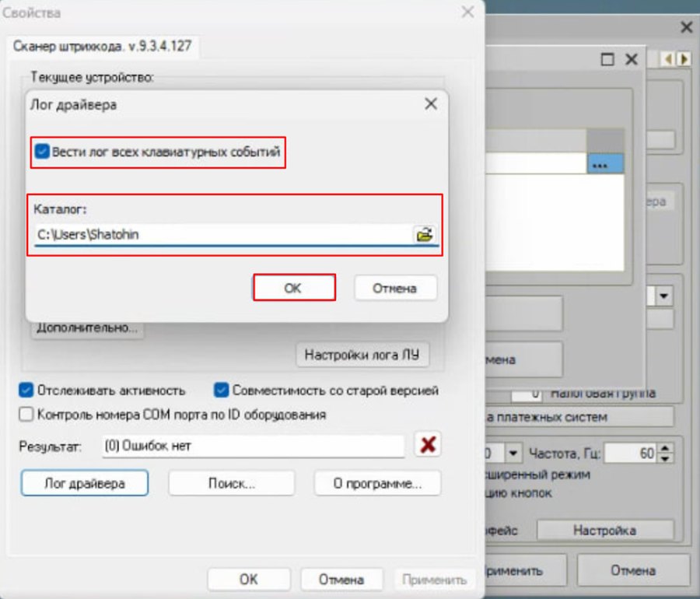700x599 pixels.
Task: Click the Результат field showing (0) Ошибок нет
Action: (253, 446)
